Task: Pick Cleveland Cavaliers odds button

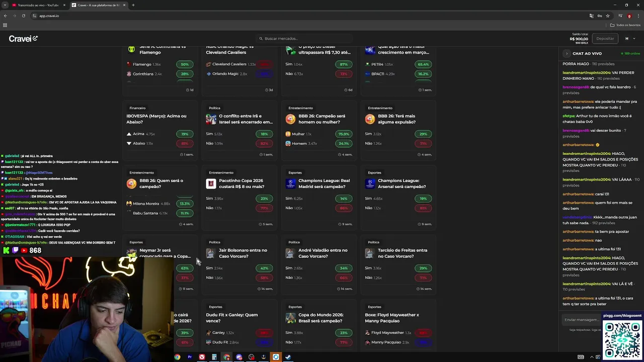Action: pos(264,64)
